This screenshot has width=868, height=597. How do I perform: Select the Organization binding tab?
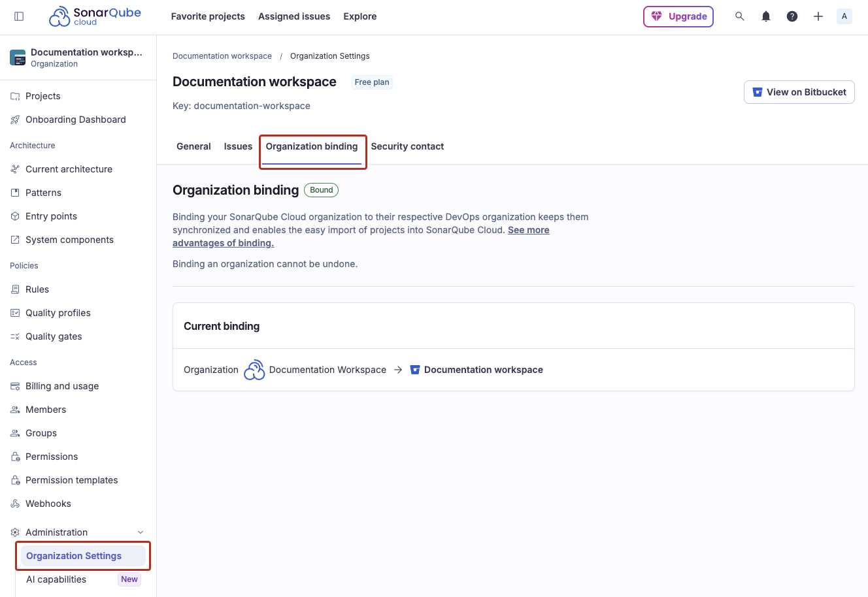[312, 146]
